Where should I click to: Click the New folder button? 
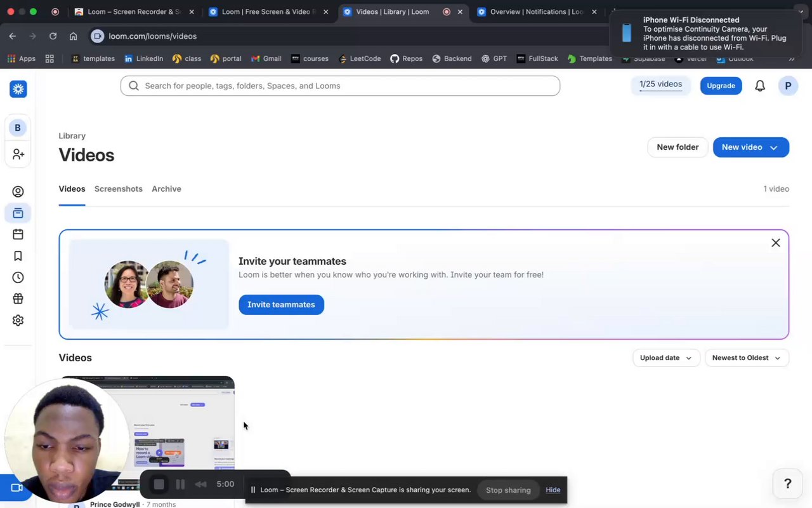tap(678, 147)
